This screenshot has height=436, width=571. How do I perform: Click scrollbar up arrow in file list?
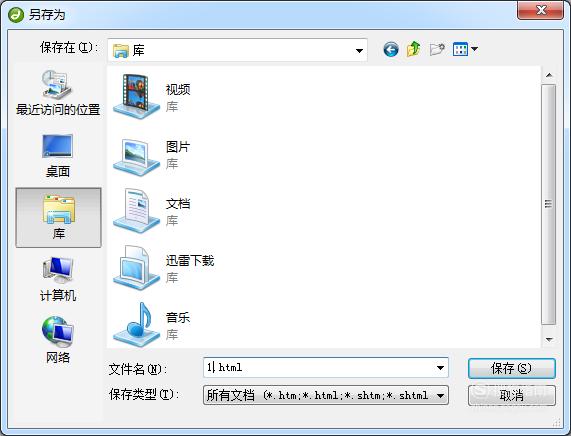pyautogui.click(x=549, y=75)
